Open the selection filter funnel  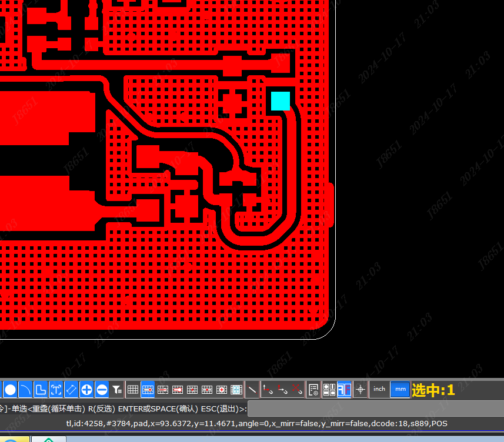[x=117, y=389]
